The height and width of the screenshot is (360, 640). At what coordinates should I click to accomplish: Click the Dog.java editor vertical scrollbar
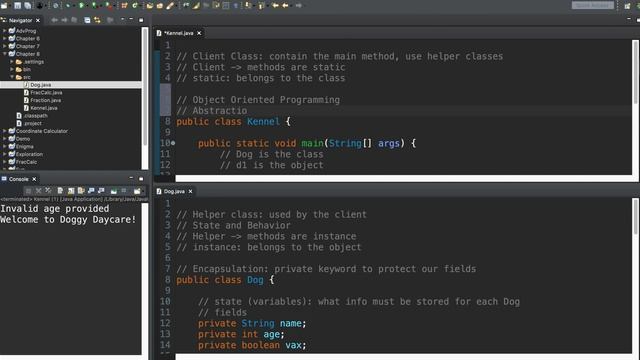click(636, 217)
